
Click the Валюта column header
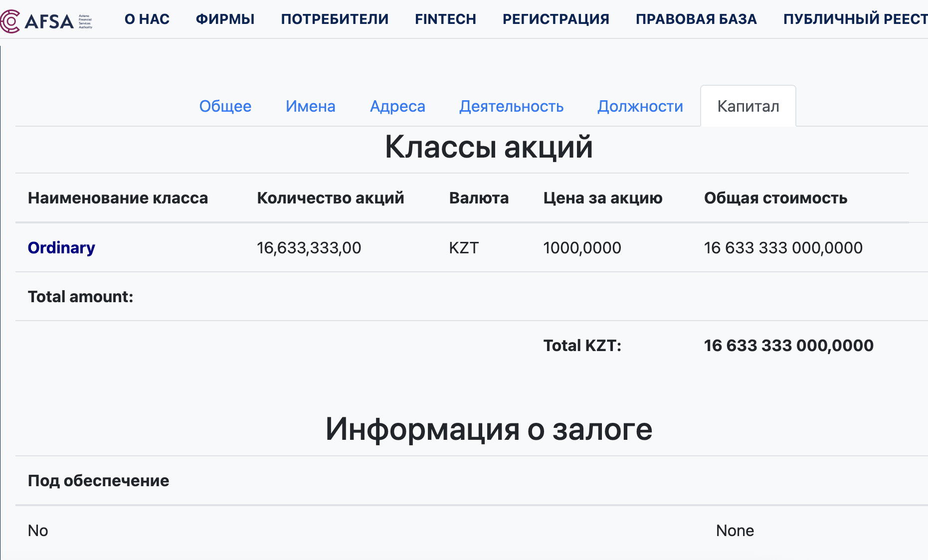479,198
